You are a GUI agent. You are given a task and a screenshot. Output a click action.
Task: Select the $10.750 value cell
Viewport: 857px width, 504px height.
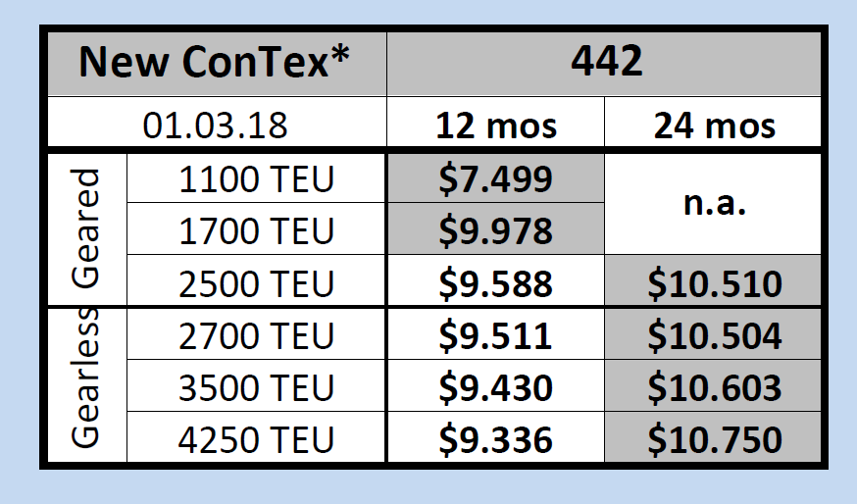tap(714, 439)
